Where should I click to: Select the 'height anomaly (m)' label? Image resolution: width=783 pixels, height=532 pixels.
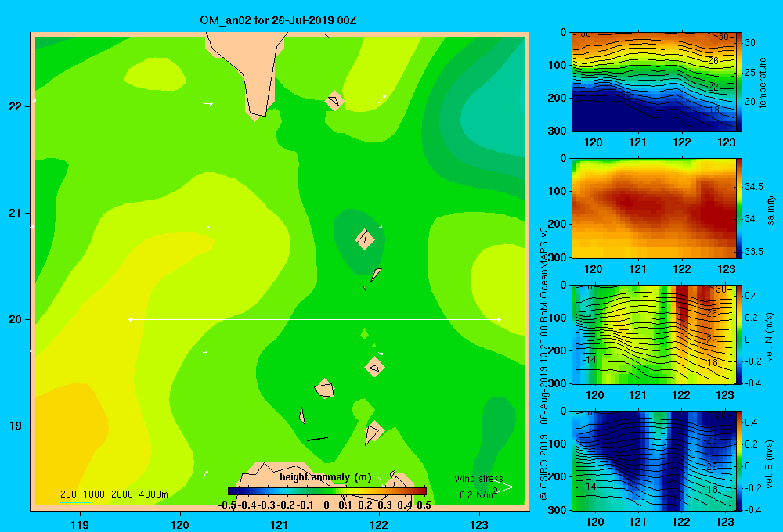[x=326, y=477]
